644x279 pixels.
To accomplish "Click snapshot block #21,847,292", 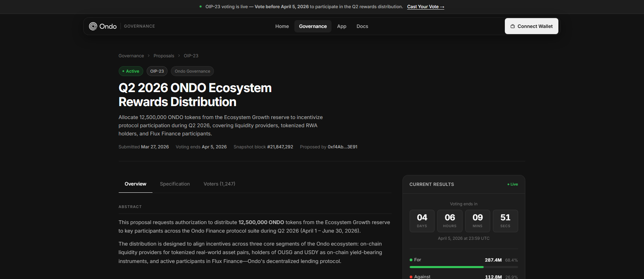I will tap(280, 147).
